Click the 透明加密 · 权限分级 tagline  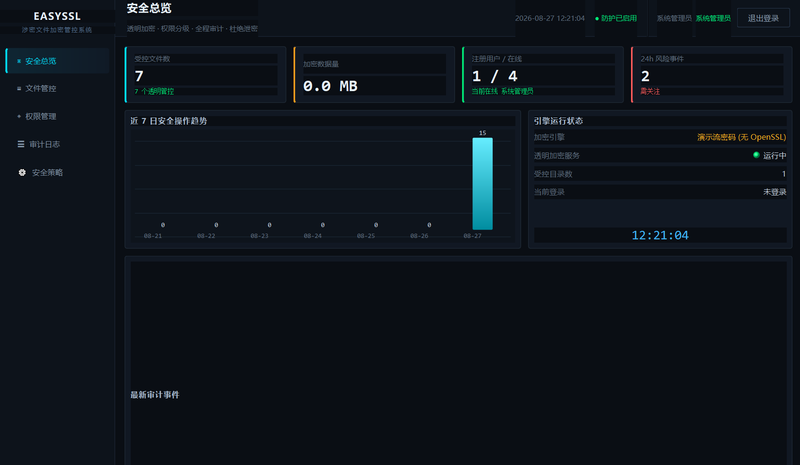tap(192, 29)
